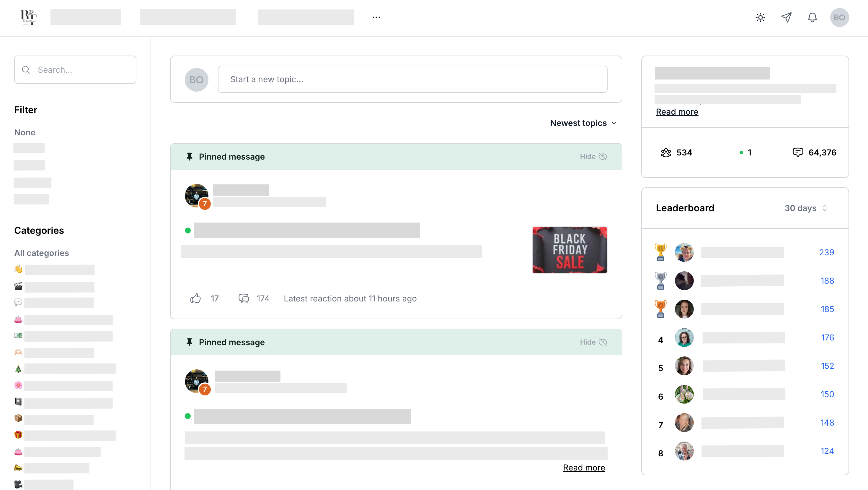Open the Black Friday Sale thumbnail
Screen dimensions: 868x490
570,250
